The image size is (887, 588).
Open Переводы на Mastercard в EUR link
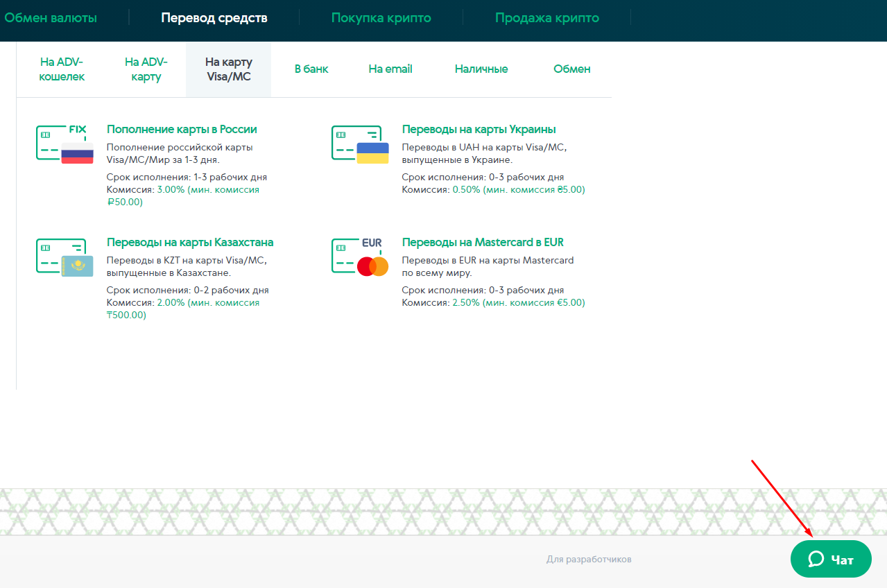click(483, 242)
